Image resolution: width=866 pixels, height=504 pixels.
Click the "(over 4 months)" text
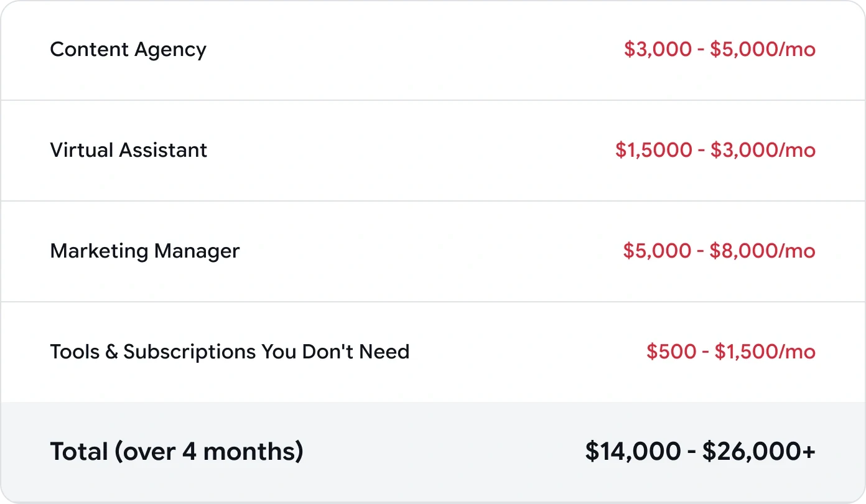(208, 452)
